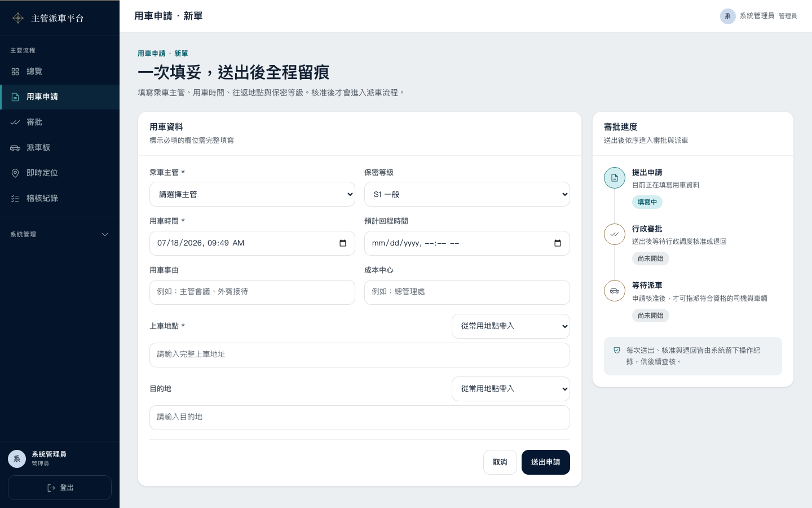Viewport: 812px width, 508px height.
Task: Click the 填寫中 status badge
Action: coord(647,202)
